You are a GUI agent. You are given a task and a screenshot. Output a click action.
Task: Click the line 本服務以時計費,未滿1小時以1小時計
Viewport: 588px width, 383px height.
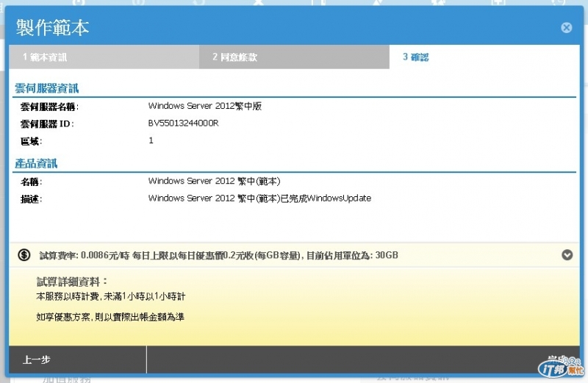pos(111,296)
